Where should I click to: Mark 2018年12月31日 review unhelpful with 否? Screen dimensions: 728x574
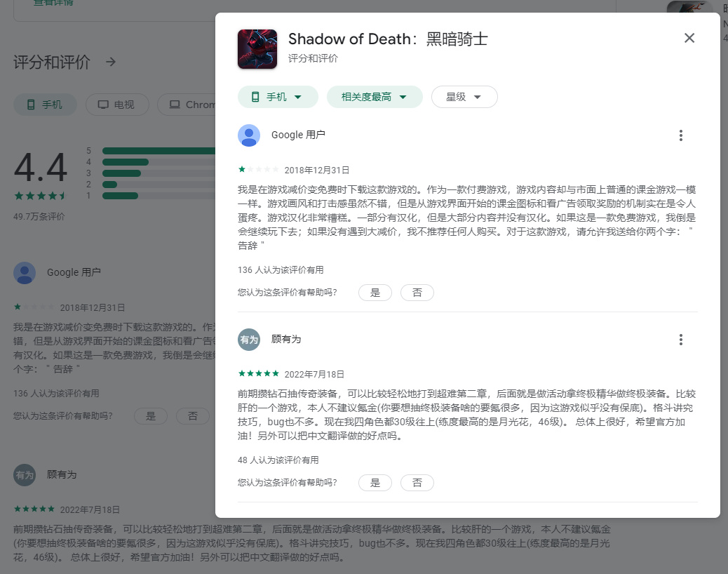417,293
